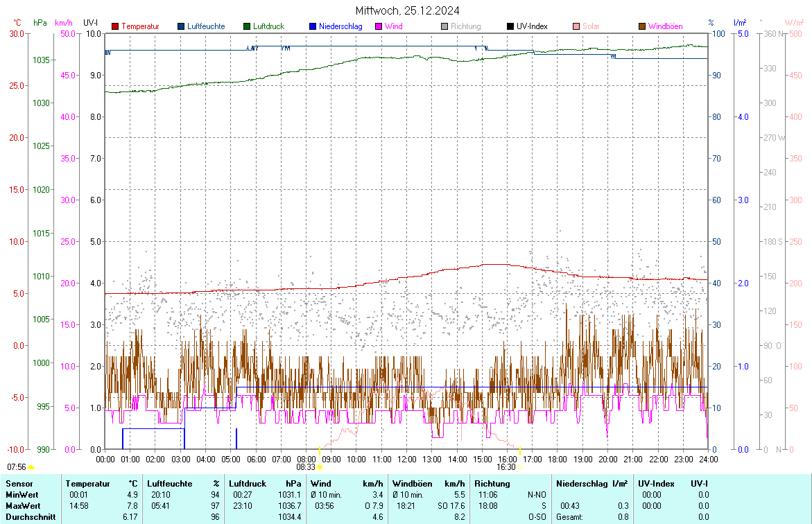Click the chart title Mittwoch, 25.12.2024
The height and width of the screenshot is (524, 812).
(407, 10)
